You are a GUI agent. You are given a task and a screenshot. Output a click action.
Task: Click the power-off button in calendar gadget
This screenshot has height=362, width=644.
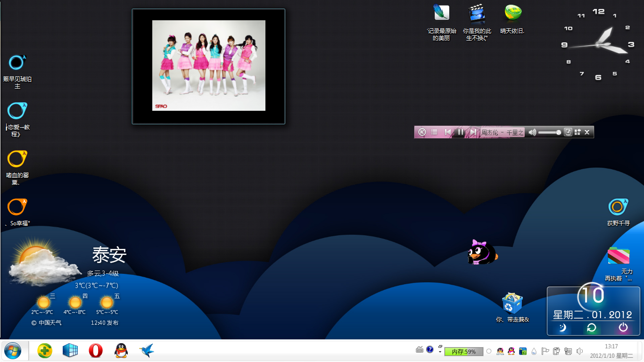coord(623,328)
